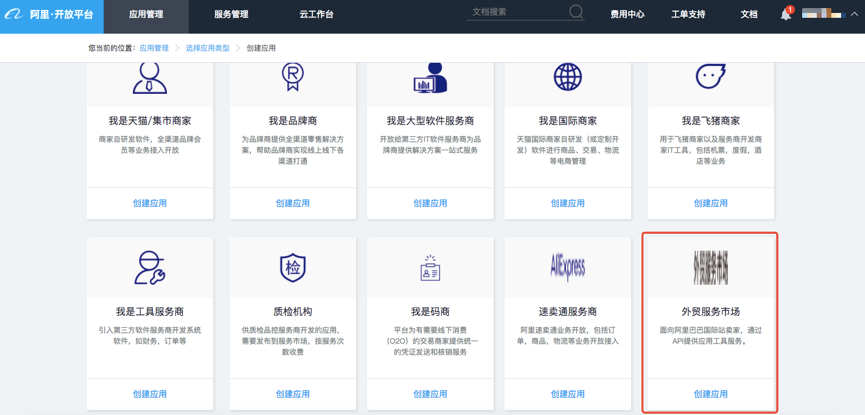Expand the account menu chevron
The height and width of the screenshot is (415, 865).
tap(855, 14)
